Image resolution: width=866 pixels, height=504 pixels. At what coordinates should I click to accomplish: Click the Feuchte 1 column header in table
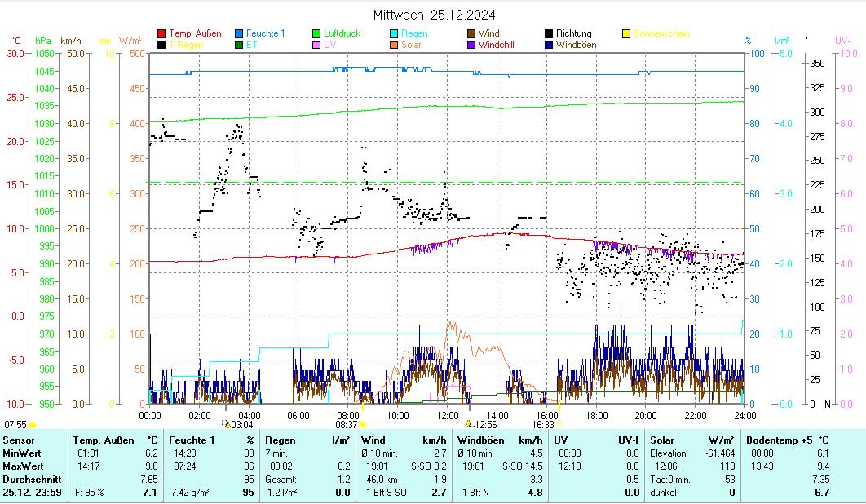pos(192,440)
